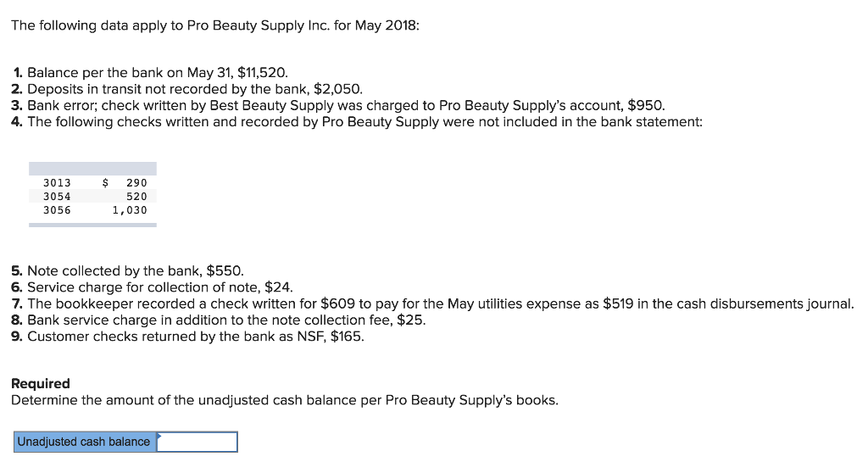Click the table's blank header row
868x462 pixels.
click(x=92, y=169)
